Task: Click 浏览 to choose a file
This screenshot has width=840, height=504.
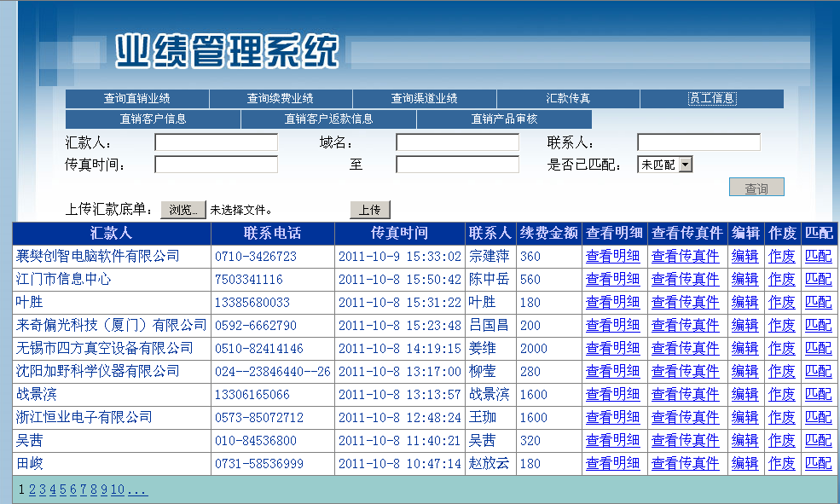Action: click(183, 210)
